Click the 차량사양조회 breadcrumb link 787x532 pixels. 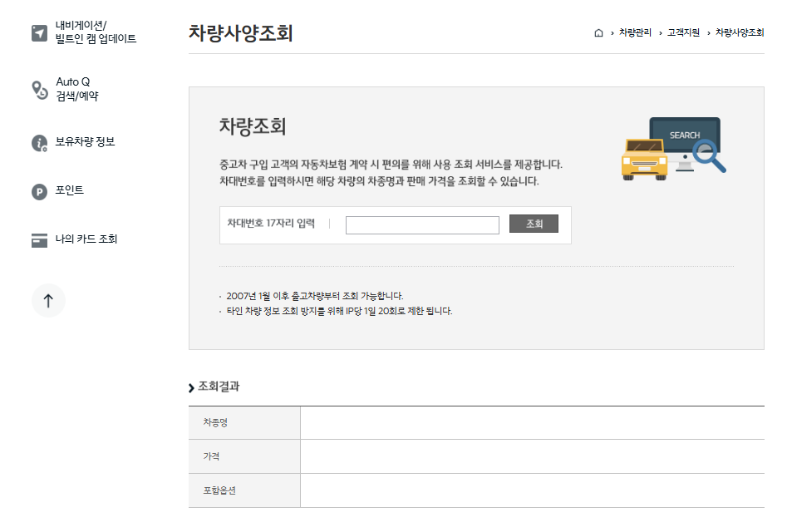pyautogui.click(x=738, y=32)
